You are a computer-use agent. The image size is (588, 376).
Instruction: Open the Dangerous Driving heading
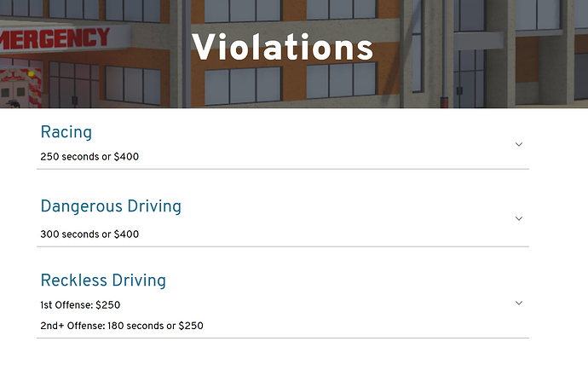click(111, 206)
